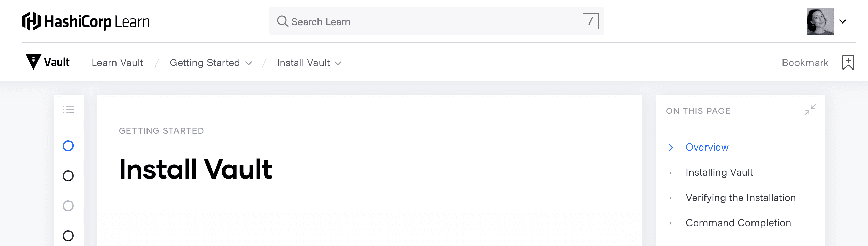
Task: Expand the Install Vault breadcrumb dropdown
Action: click(338, 63)
